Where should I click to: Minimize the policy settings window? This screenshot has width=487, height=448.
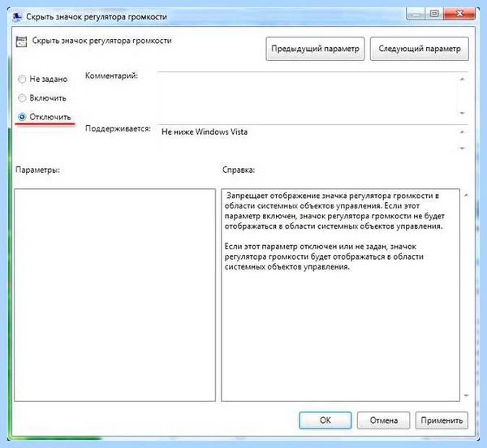(416, 13)
